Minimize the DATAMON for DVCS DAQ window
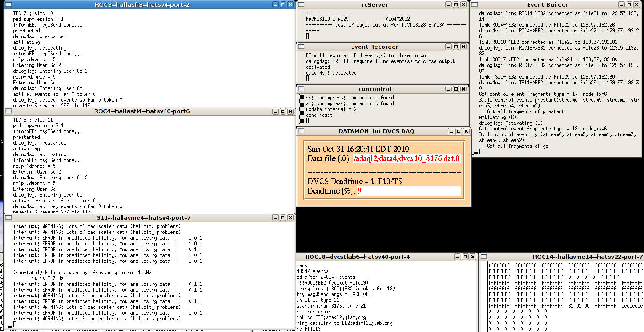Image resolution: width=644 pixels, height=332 pixels. (451, 131)
